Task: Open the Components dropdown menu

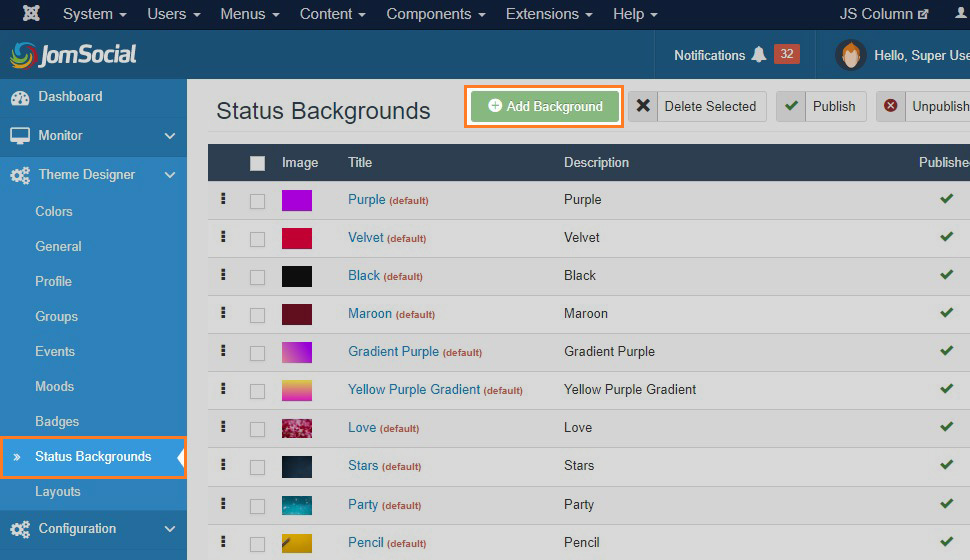Action: [x=436, y=14]
